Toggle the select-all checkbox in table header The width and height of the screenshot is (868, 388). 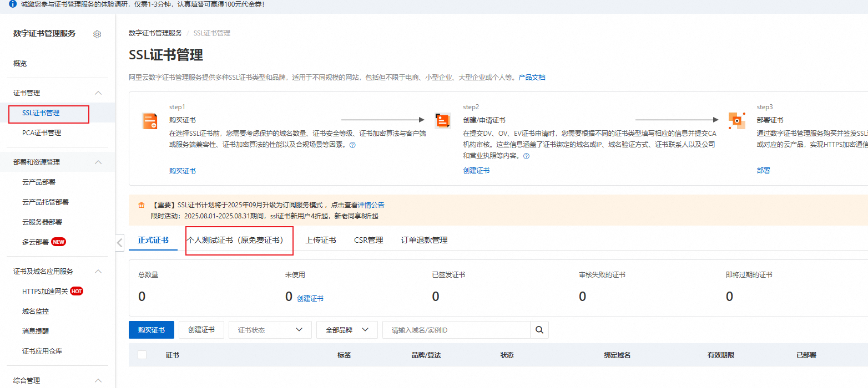142,355
